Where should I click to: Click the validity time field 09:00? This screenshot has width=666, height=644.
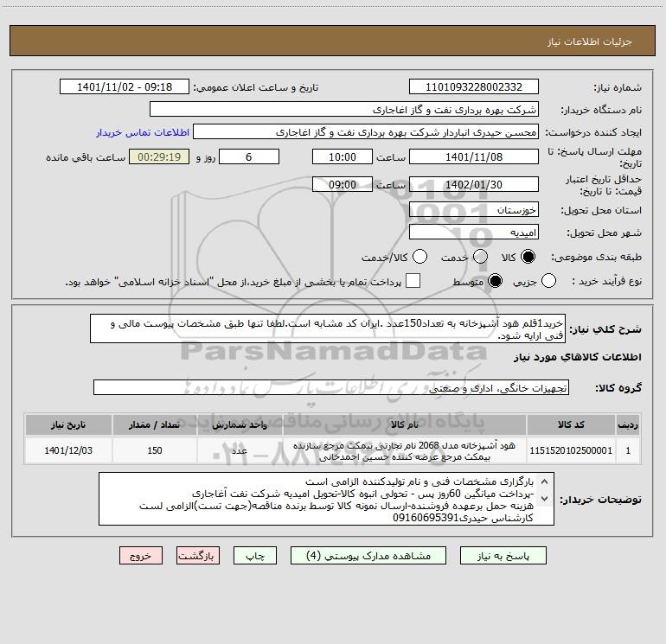click(x=343, y=185)
